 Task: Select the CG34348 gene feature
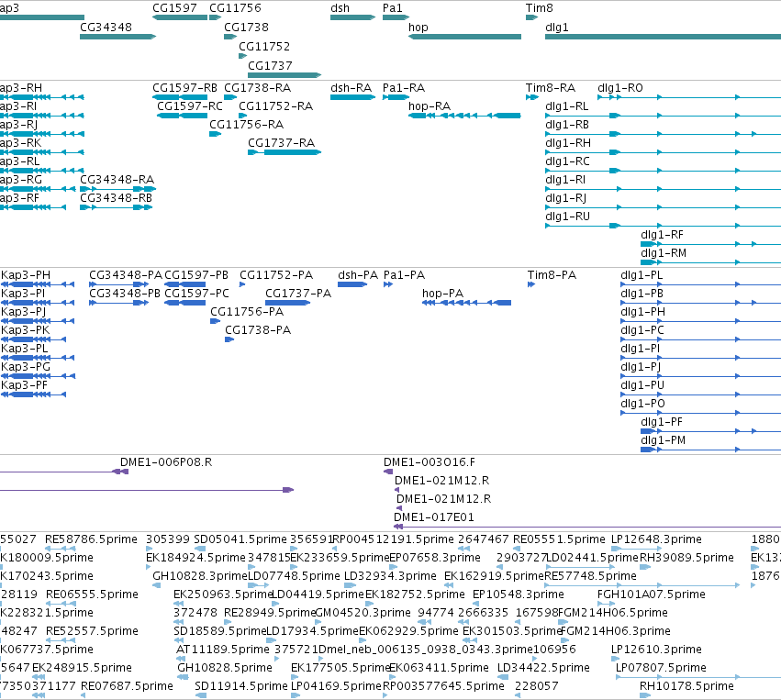tap(118, 37)
